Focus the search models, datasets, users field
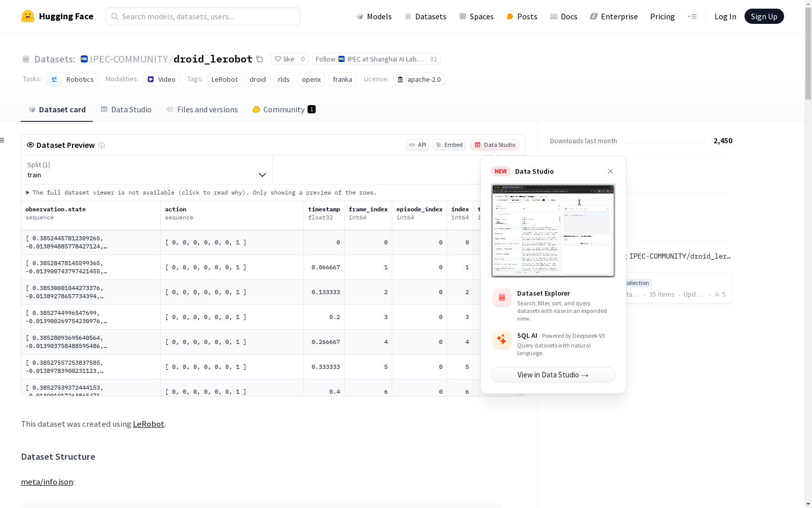 pos(203,16)
